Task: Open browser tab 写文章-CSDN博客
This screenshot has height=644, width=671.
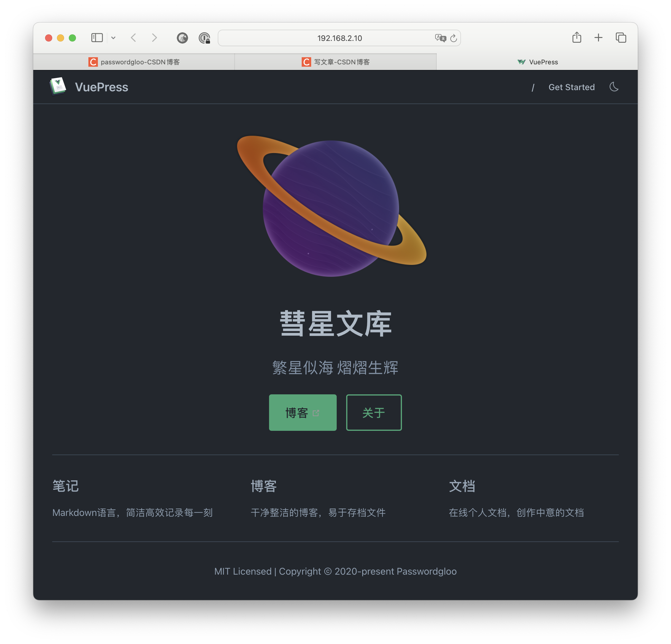Action: pyautogui.click(x=335, y=61)
